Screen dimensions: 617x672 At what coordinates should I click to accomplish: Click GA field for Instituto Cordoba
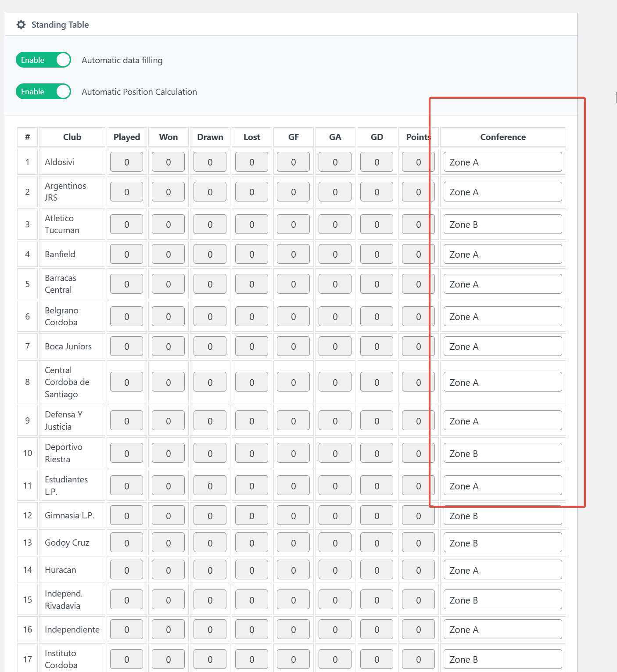click(x=335, y=659)
